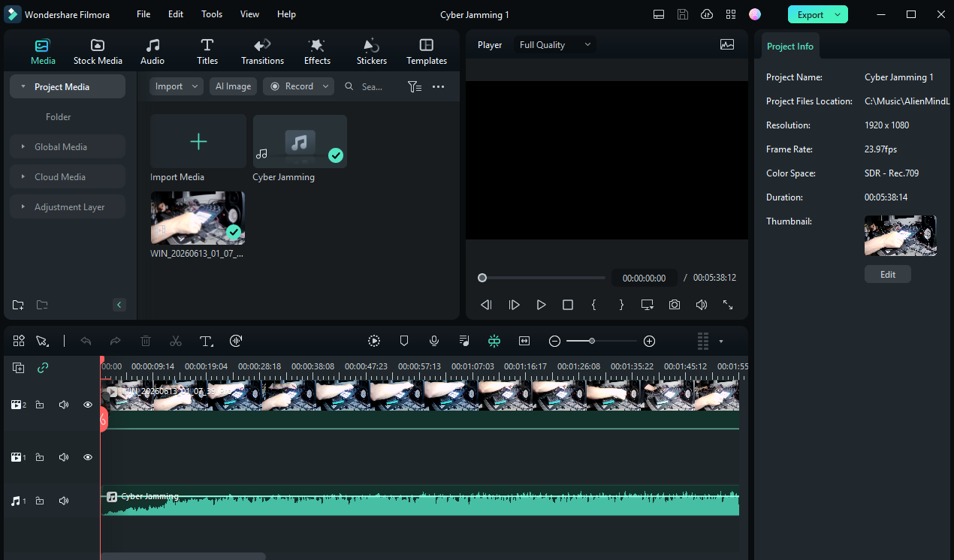
Task: Click the user account avatar
Action: 755,14
